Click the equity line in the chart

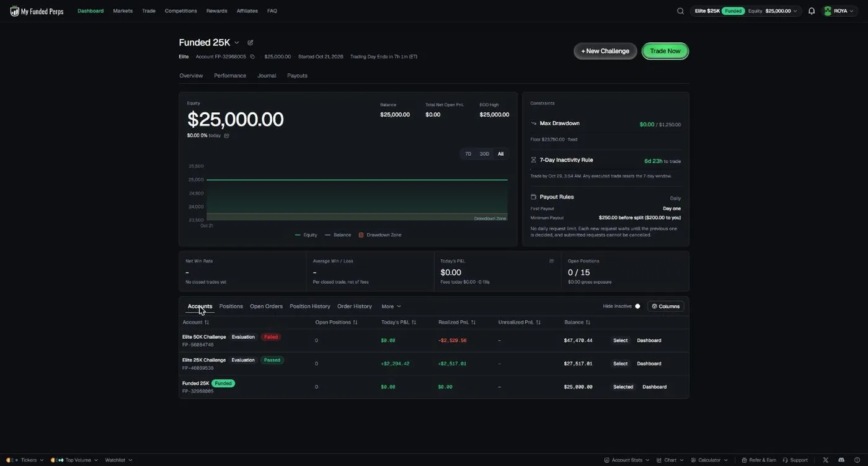[356, 180]
